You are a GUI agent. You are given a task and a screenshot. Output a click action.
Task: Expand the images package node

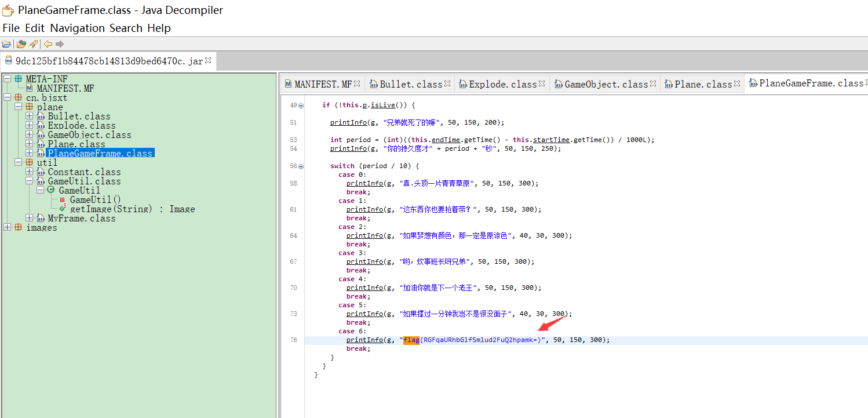point(8,227)
